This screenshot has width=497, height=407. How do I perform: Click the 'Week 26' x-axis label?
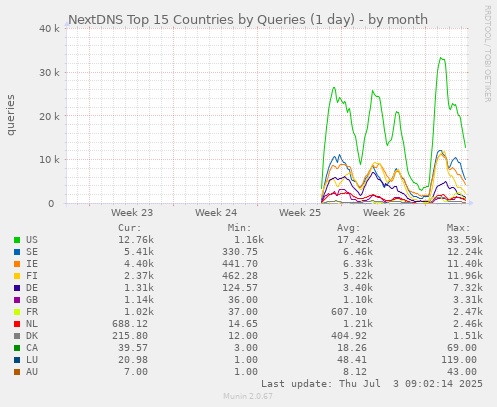tap(384, 213)
